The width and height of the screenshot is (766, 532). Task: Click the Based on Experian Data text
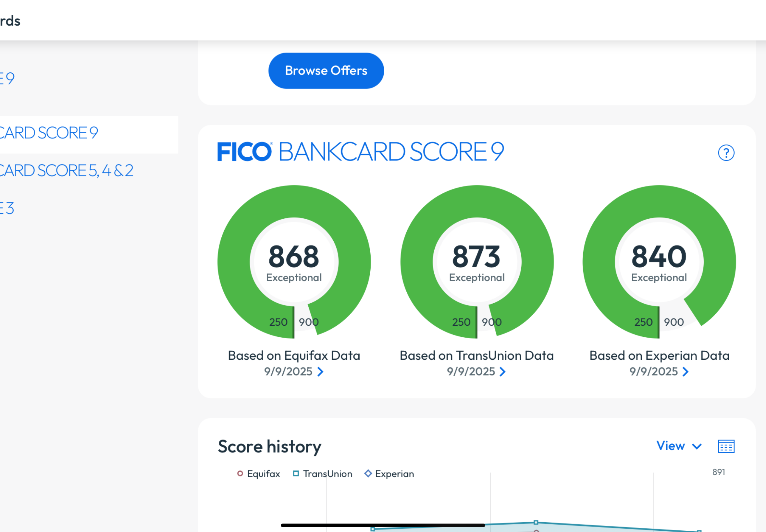[x=659, y=356]
